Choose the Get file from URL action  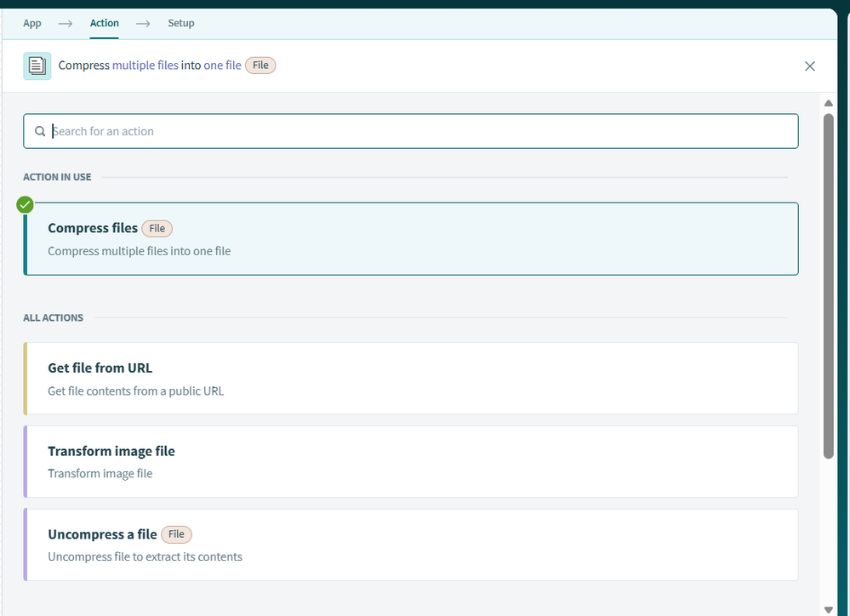[411, 379]
